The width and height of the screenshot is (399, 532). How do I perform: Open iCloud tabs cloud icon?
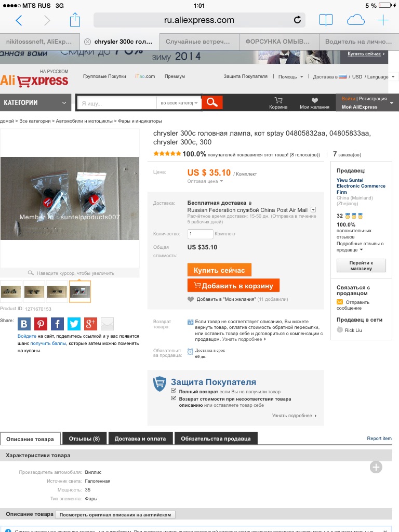pyautogui.click(x=355, y=20)
